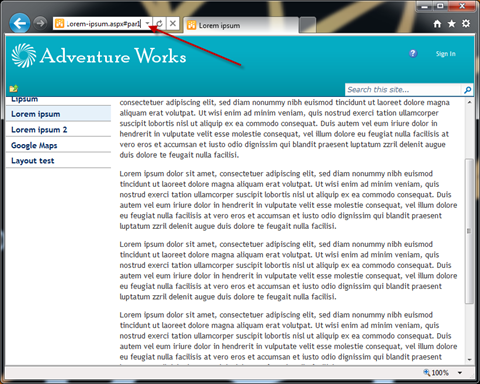Screen dimensions: 480x384
Task: Open Favorites with the star icon
Action: coord(452,24)
